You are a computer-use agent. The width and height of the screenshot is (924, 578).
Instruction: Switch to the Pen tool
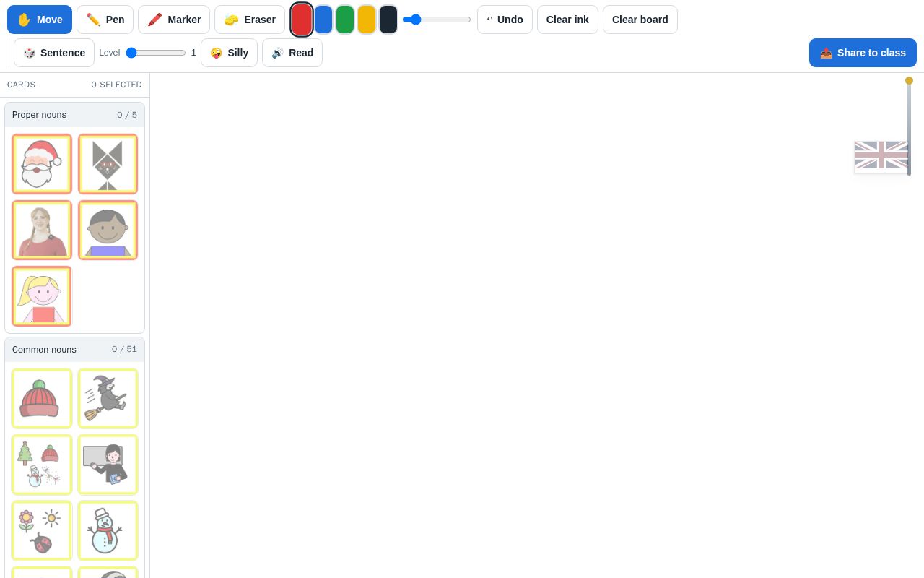(x=105, y=20)
